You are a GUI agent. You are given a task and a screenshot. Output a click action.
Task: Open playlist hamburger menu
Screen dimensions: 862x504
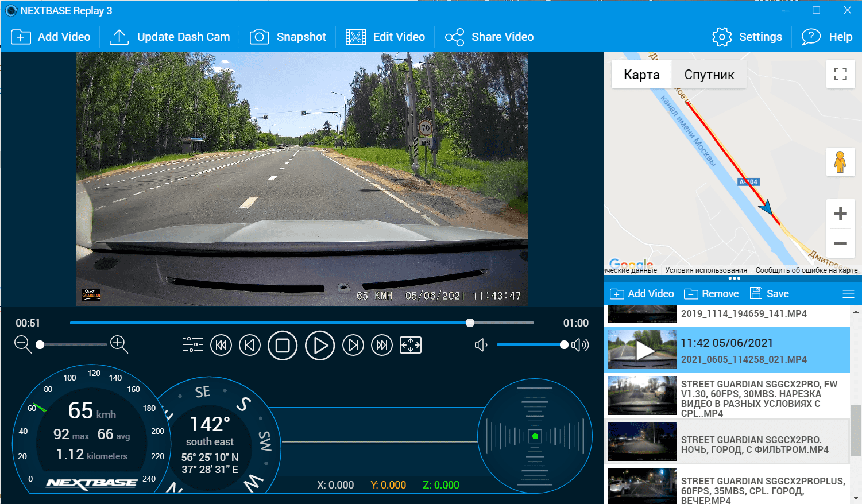[848, 294]
